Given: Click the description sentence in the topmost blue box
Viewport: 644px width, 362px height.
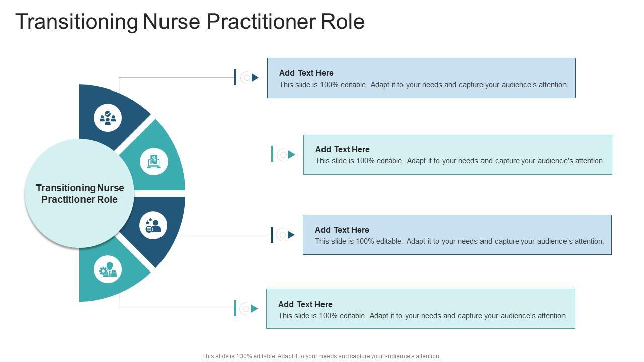Looking at the screenshot, I should [423, 85].
